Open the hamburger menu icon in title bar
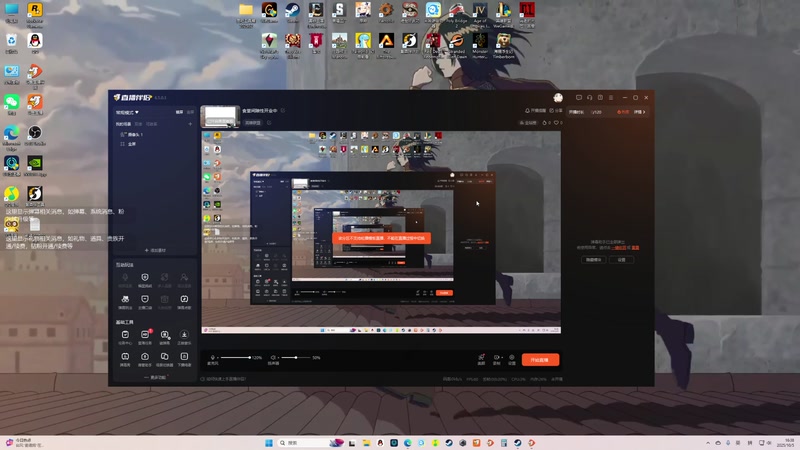 (611, 97)
